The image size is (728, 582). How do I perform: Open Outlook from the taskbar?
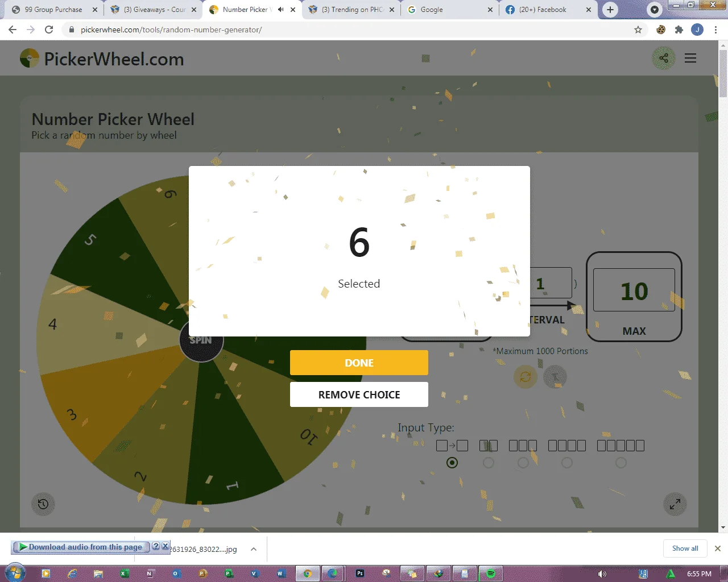(176, 573)
